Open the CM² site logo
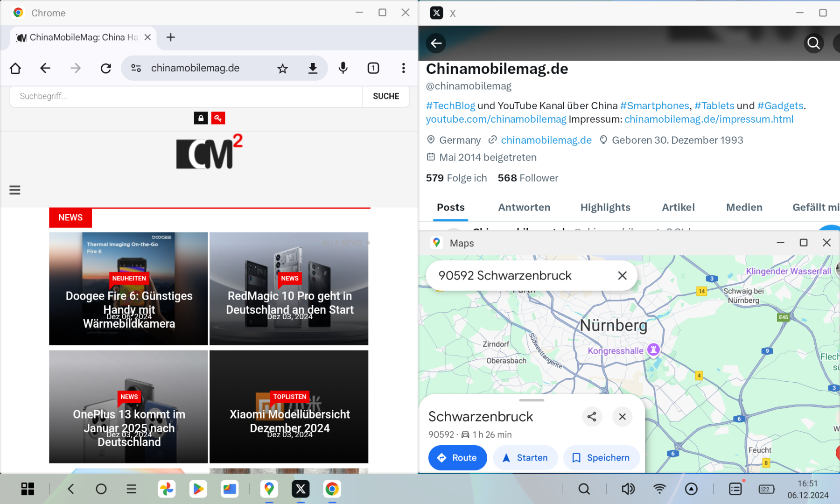The image size is (840, 504). [x=210, y=152]
